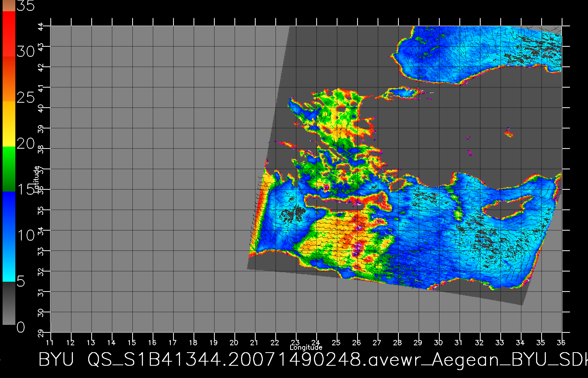Click the cyan-blue segment of the color bar

coord(9,236)
